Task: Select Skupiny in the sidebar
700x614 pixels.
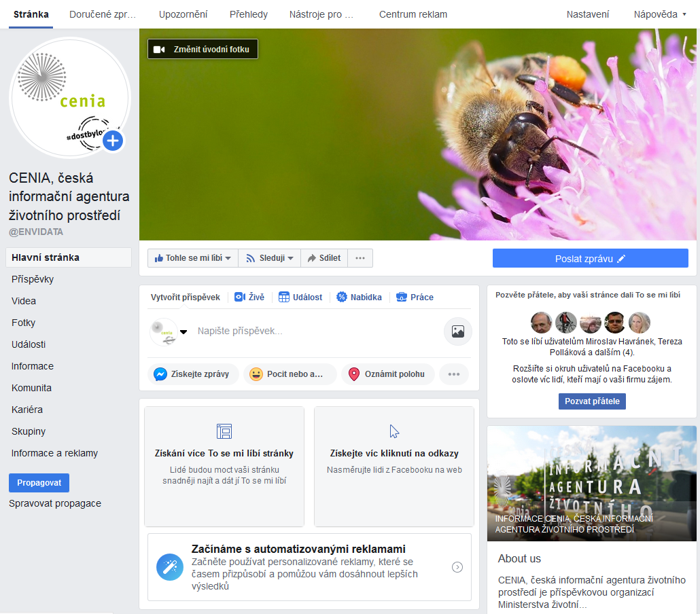Action: pos(29,431)
